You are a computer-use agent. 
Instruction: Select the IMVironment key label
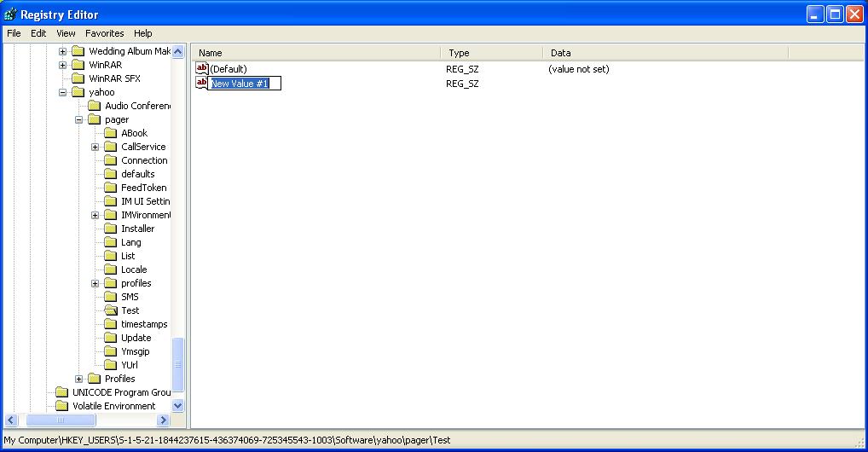(146, 215)
